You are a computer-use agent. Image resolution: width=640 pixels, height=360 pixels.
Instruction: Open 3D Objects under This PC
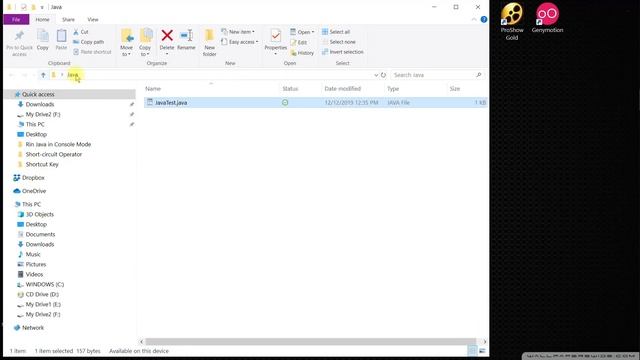tap(40, 214)
